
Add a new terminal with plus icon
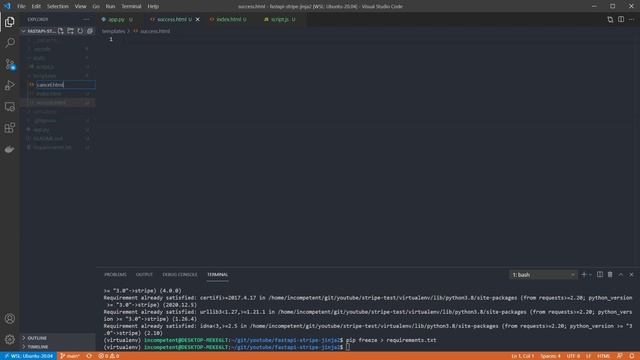[x=584, y=275]
